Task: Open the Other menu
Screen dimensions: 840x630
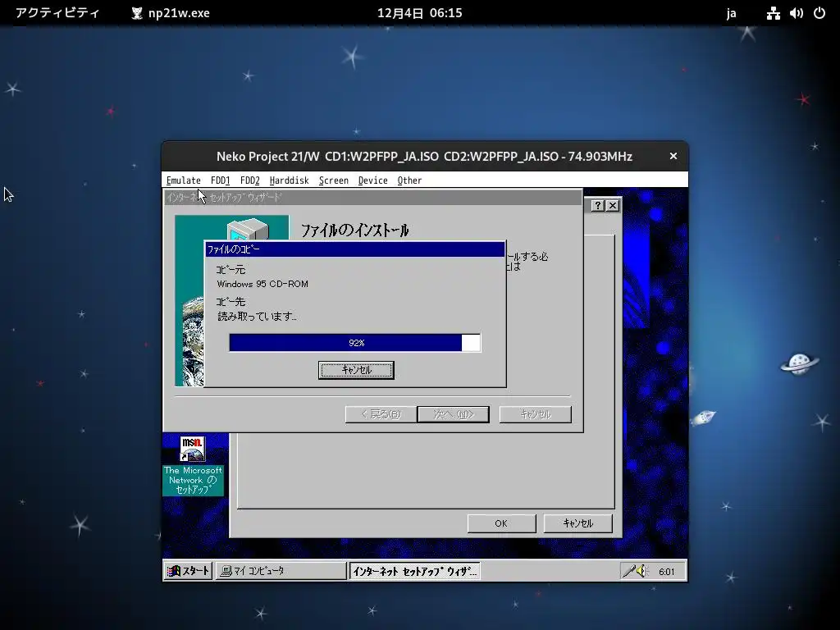Action: click(x=409, y=180)
